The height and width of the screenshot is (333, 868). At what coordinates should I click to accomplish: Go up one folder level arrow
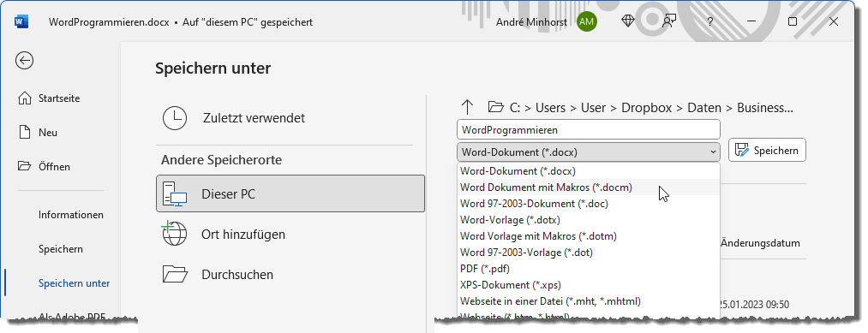point(468,107)
